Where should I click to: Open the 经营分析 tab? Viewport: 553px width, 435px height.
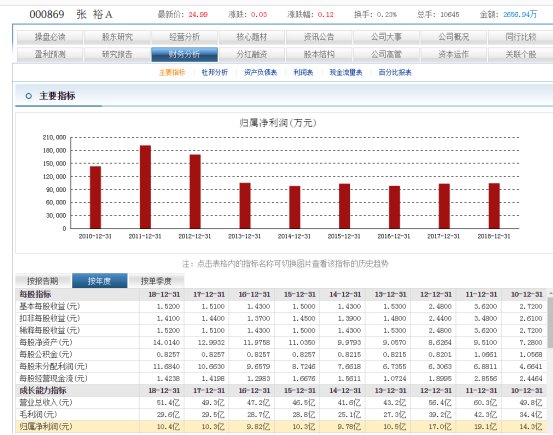[x=184, y=37]
